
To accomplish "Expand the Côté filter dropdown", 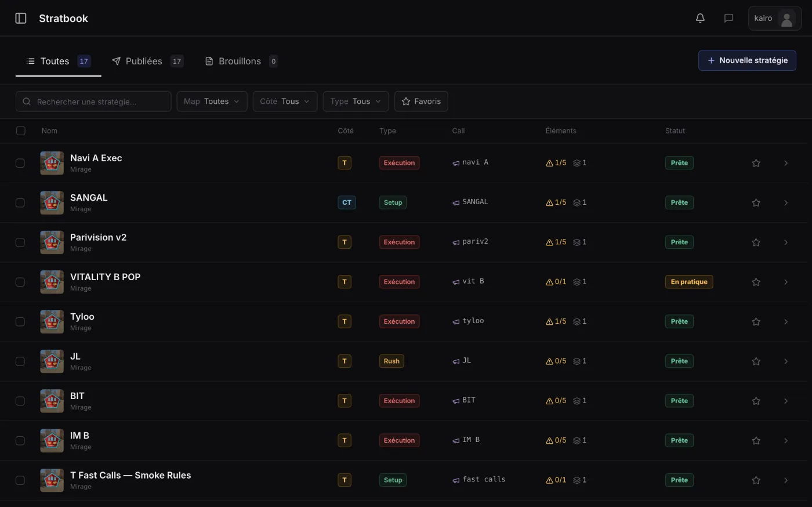I will pyautogui.click(x=285, y=102).
